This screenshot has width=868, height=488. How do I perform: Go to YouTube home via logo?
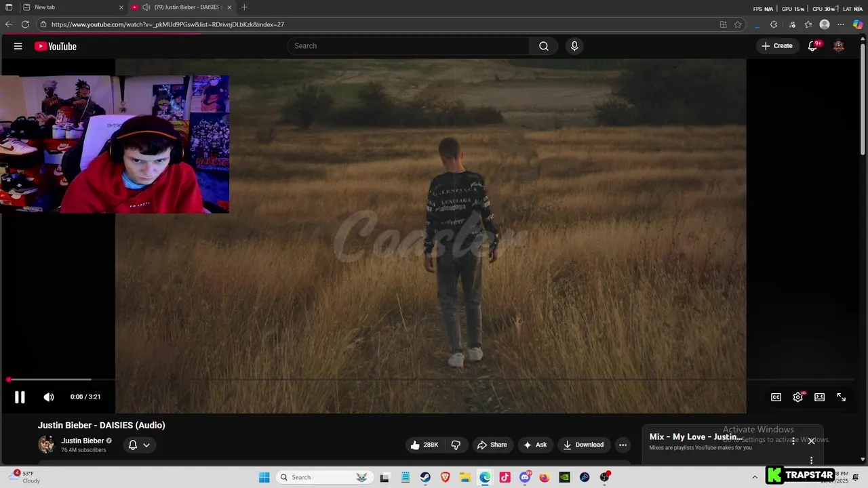pyautogui.click(x=56, y=46)
